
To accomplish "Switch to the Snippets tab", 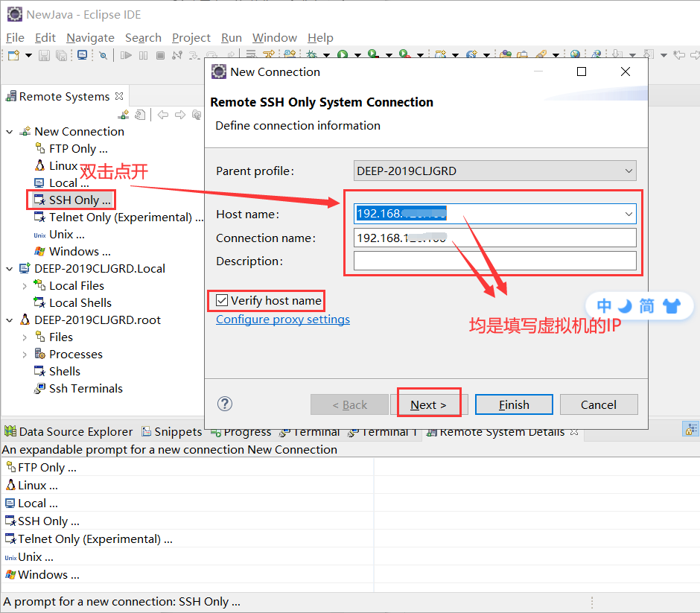I will coord(172,432).
